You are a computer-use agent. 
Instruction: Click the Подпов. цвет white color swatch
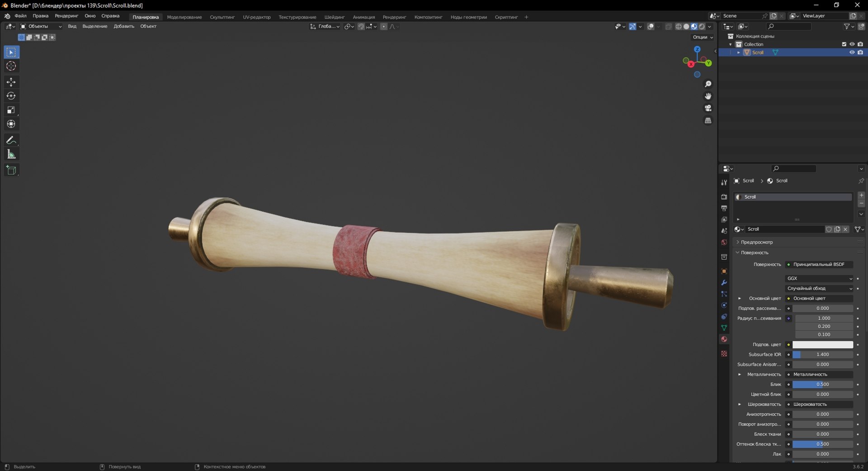click(x=822, y=345)
